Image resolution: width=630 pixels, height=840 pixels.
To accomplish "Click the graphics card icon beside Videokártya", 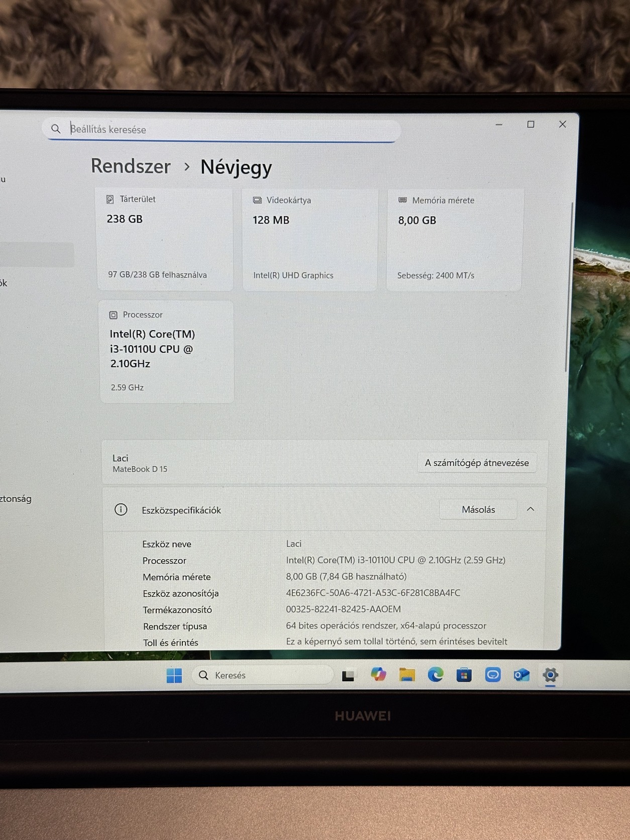I will [257, 200].
